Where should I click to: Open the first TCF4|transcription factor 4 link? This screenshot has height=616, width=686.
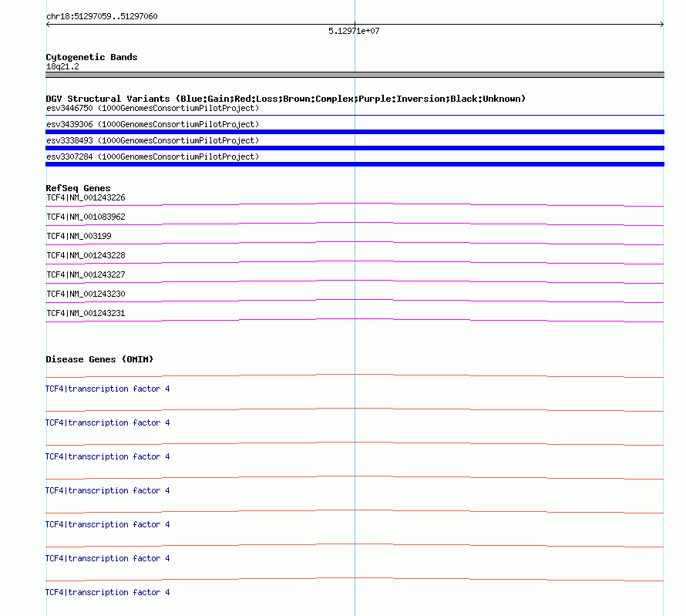108,389
